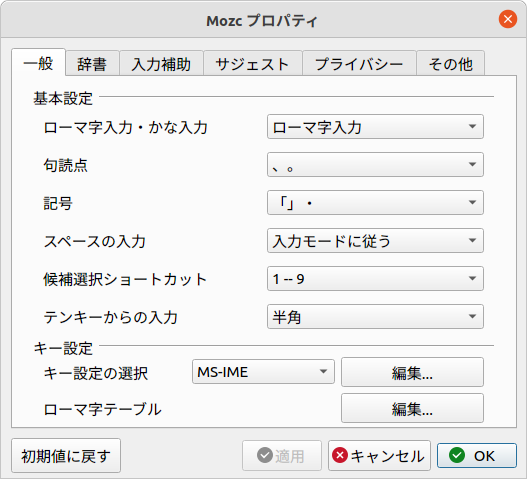This screenshot has height=479, width=527.
Task: Open the 候補選択ショートカット dropdown
Action: (x=375, y=279)
